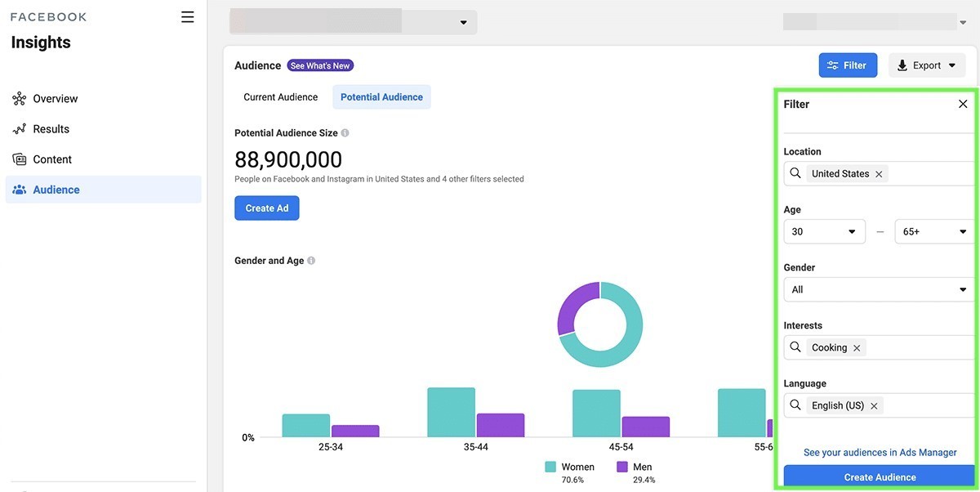Click inside the Interests input field
This screenshot has width=980, height=492.
click(x=880, y=347)
